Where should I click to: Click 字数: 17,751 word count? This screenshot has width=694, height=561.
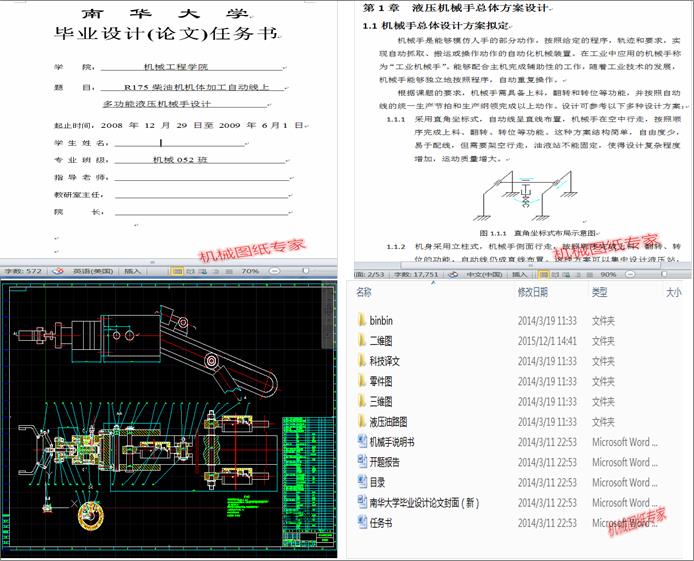pos(416,275)
